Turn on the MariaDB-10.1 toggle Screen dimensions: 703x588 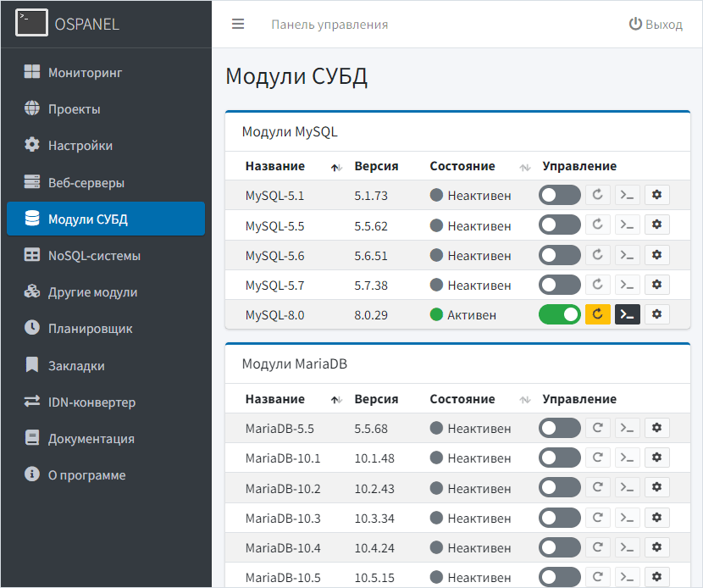(x=560, y=458)
